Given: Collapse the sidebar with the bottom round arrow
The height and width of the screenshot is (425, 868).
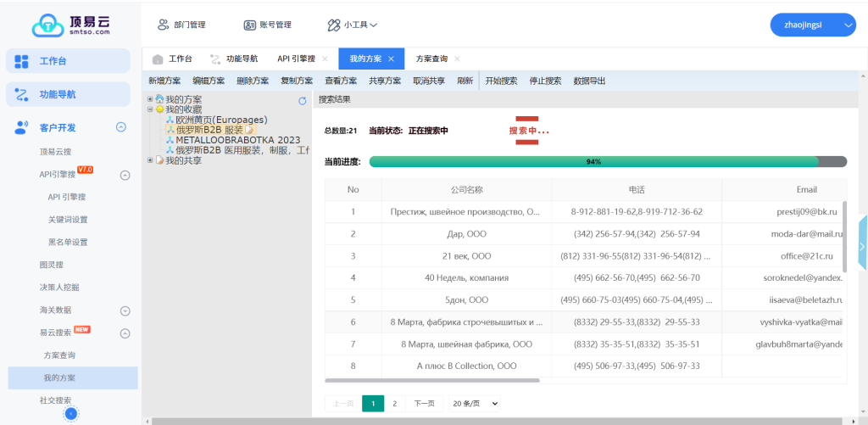Looking at the screenshot, I should tap(71, 413).
